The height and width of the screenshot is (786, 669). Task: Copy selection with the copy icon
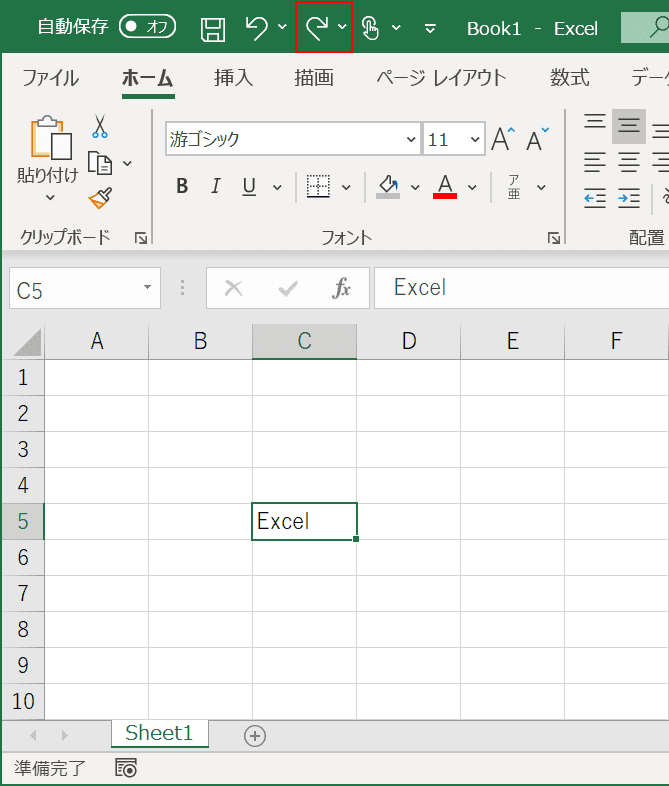click(100, 163)
